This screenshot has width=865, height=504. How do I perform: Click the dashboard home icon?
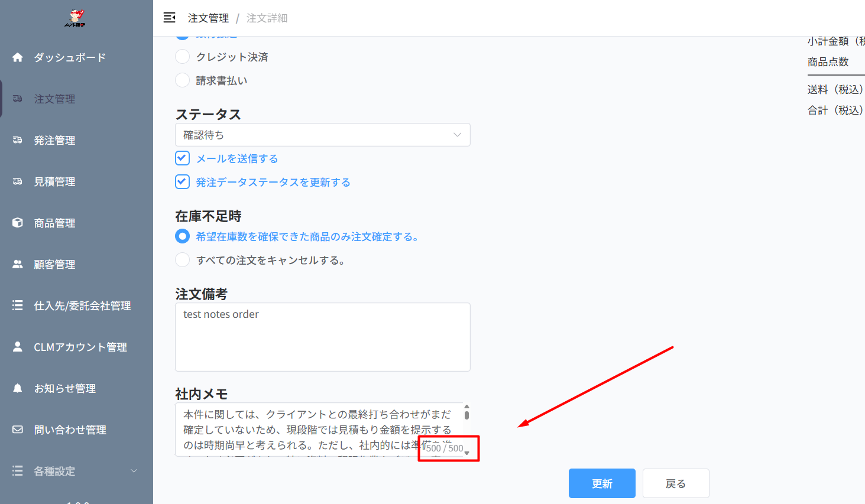18,57
